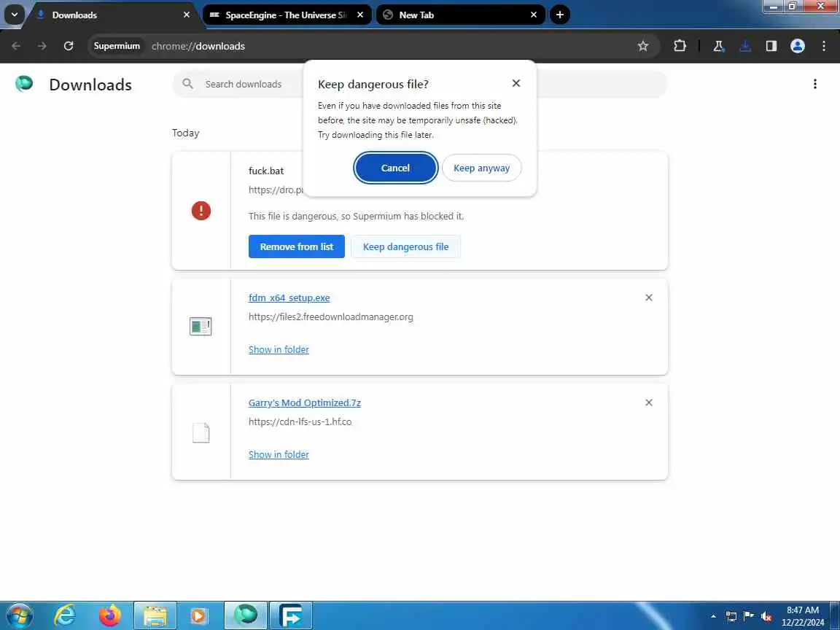Open the downloads toolbar icon
Viewport: 840px width, 630px height.
745,46
